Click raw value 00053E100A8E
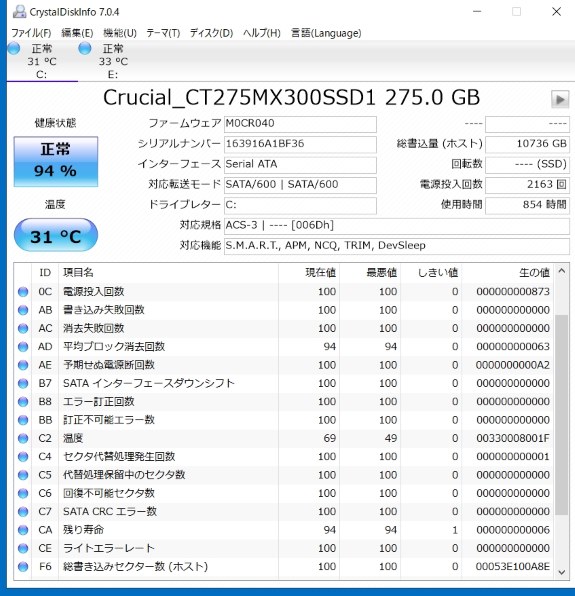The width and height of the screenshot is (575, 596). click(513, 567)
